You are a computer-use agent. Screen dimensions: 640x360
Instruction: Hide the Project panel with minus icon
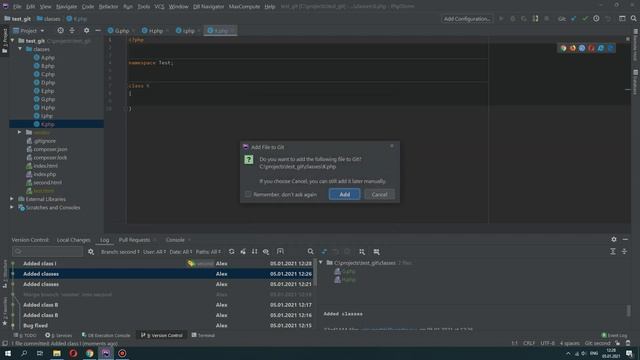(98, 31)
